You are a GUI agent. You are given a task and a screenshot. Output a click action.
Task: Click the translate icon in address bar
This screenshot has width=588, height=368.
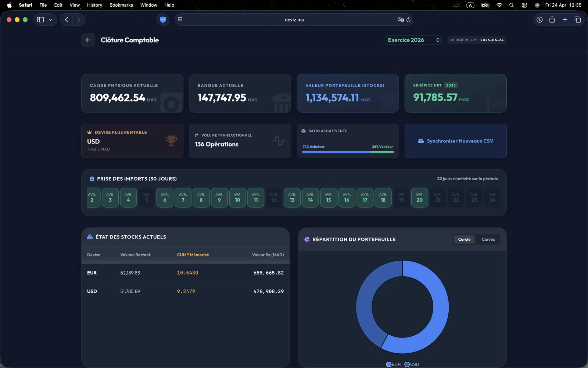401,20
